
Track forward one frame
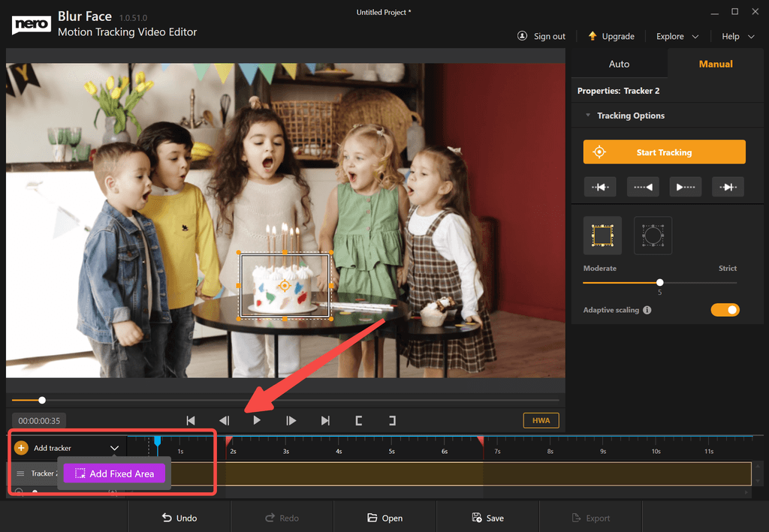pos(728,187)
